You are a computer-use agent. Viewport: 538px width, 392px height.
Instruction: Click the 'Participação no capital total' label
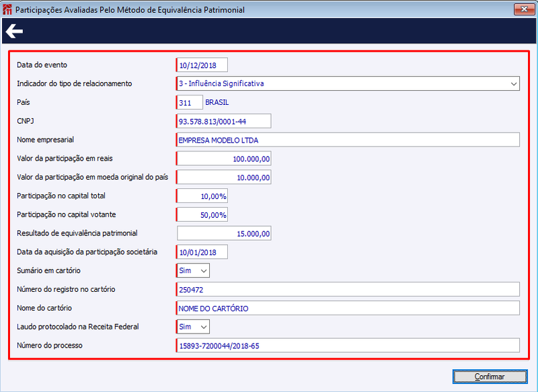pyautogui.click(x=61, y=196)
